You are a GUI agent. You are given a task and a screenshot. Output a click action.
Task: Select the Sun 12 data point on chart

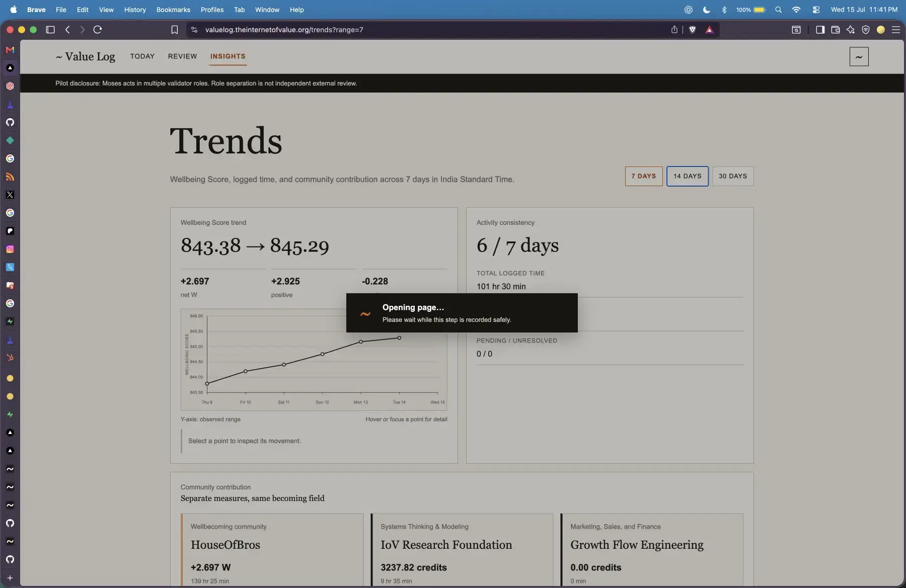(323, 354)
